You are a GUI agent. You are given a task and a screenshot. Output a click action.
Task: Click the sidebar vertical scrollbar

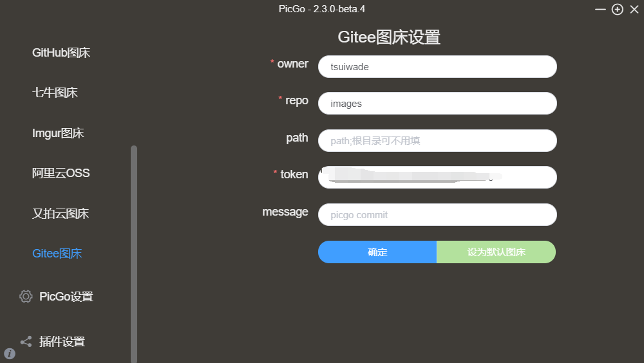tap(134, 254)
